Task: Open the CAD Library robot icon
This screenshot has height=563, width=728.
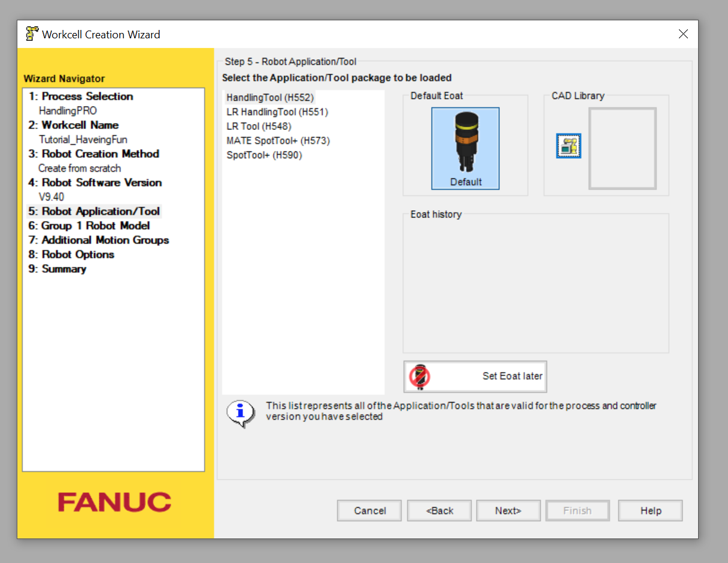Action: (x=569, y=146)
